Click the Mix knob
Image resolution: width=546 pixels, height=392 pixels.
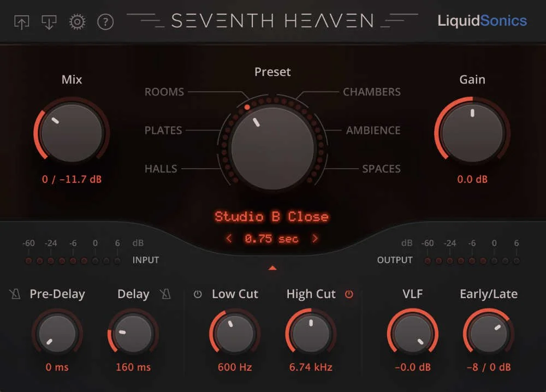coord(72,133)
